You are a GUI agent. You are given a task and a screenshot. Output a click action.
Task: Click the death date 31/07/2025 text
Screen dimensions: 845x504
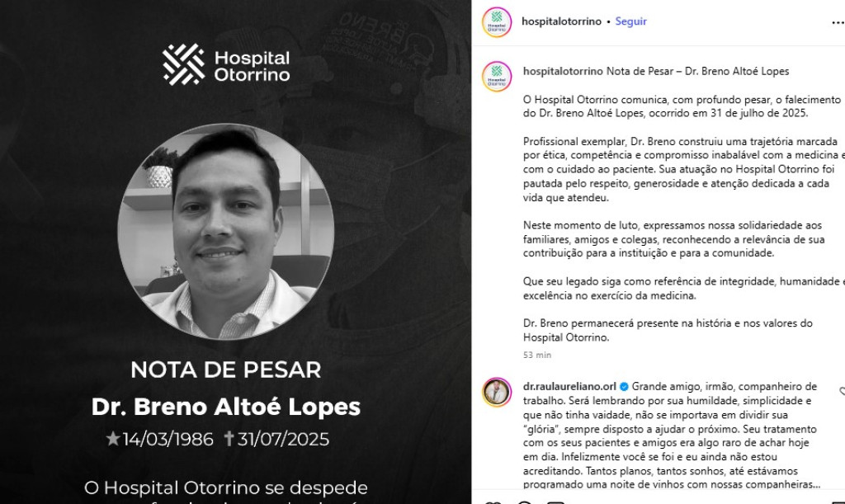[x=283, y=439]
